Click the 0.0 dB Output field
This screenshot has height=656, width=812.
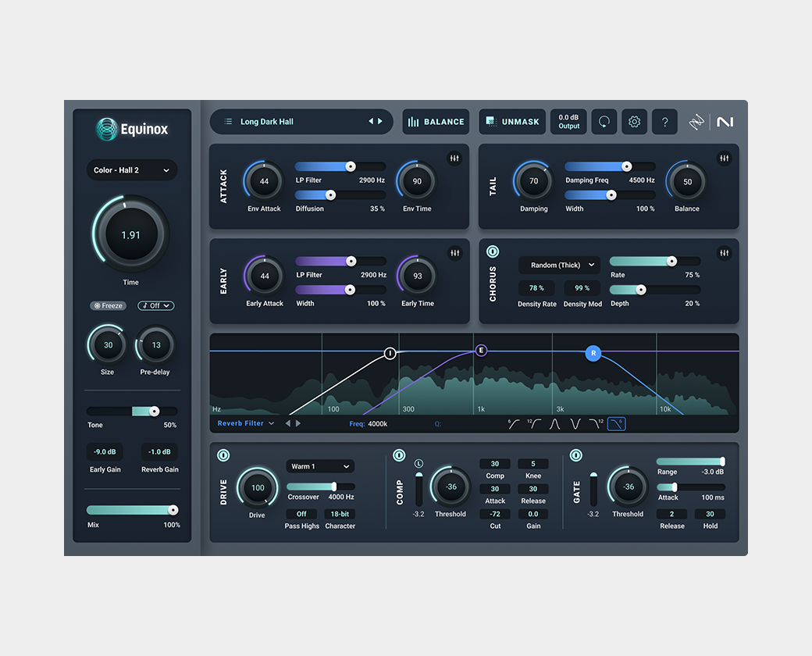click(x=568, y=122)
